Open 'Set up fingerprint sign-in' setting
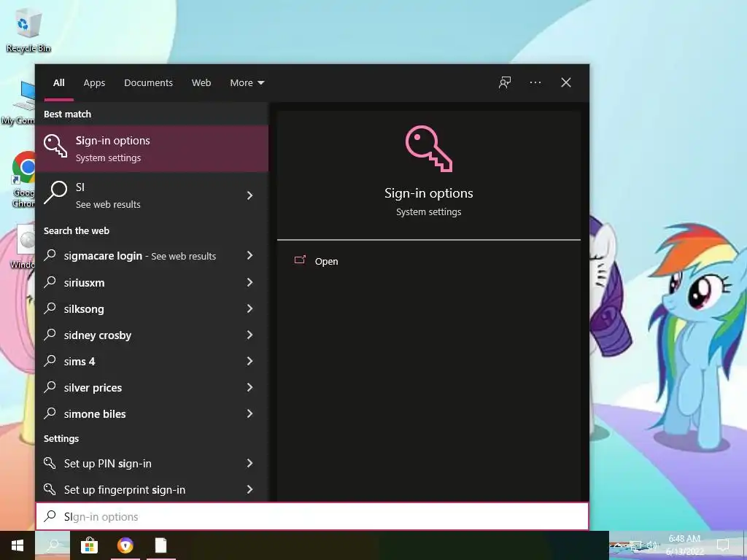 click(152, 489)
